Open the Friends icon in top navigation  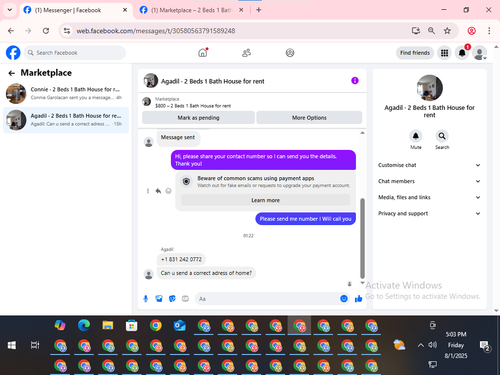click(x=246, y=53)
